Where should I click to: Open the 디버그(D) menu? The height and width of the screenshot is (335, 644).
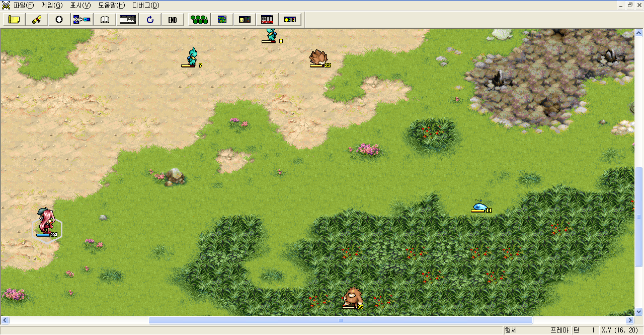point(145,6)
